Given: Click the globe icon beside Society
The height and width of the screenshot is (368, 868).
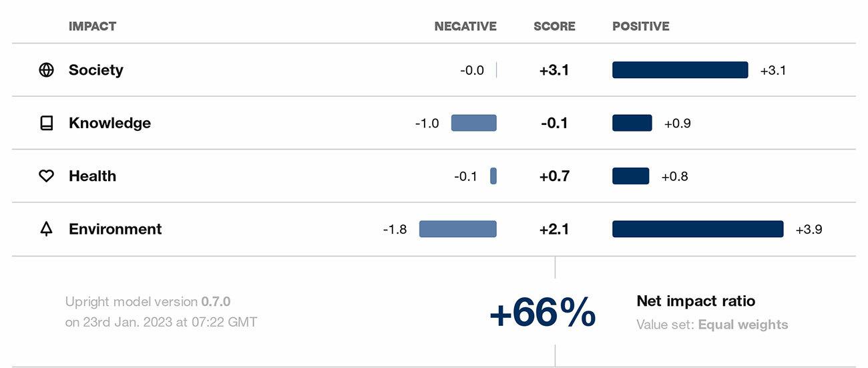Looking at the screenshot, I should coord(46,70).
